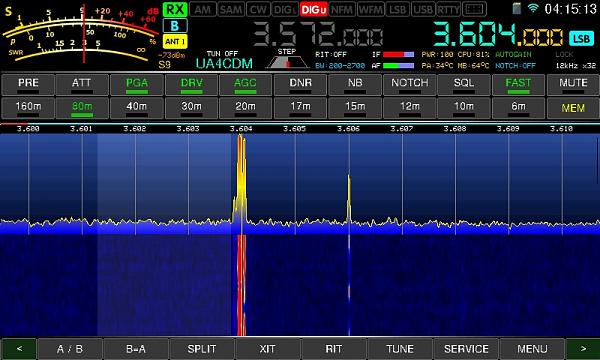600x360 pixels.
Task: Select DIGL mode
Action: 285,10
